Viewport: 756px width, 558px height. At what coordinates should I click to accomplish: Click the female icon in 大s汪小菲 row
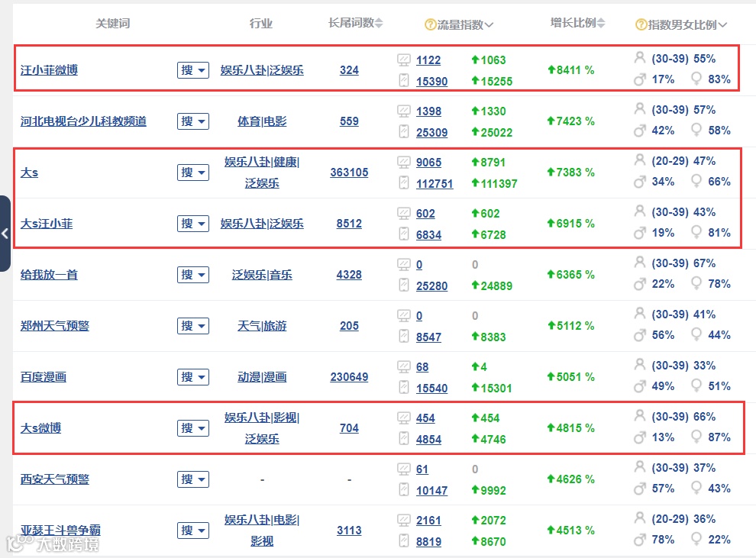coord(696,233)
